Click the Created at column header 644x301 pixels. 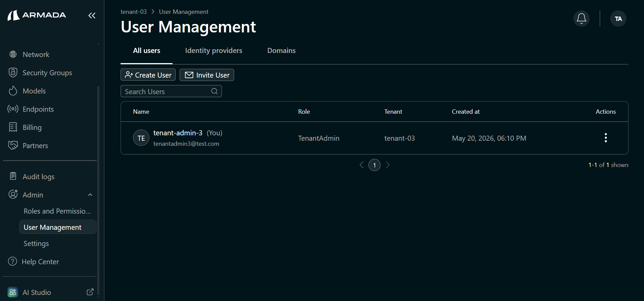(466, 112)
